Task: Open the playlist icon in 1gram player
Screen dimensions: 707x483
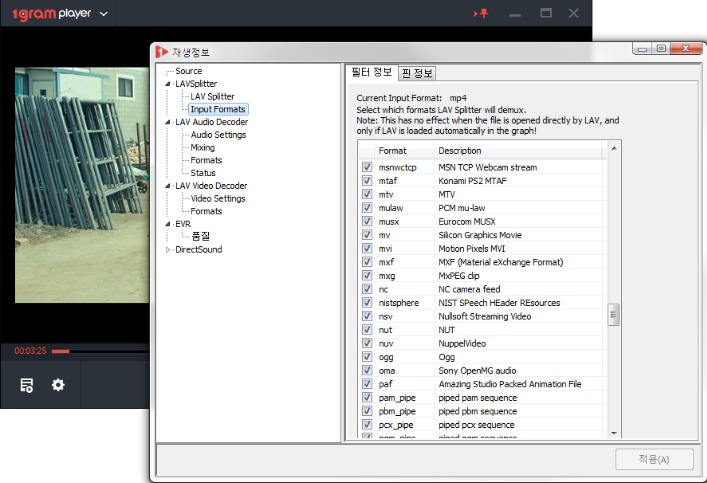Action: click(27, 385)
